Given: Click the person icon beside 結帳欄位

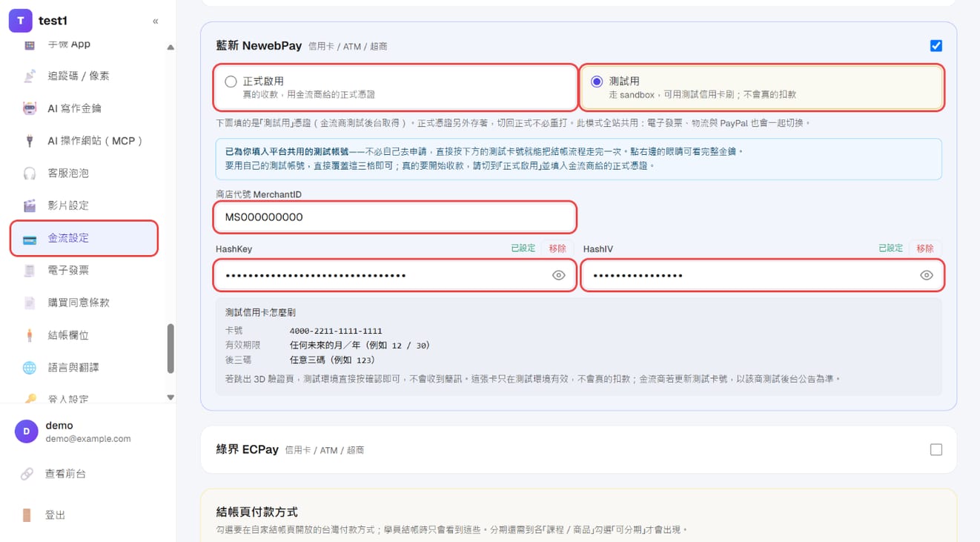Looking at the screenshot, I should coord(30,335).
